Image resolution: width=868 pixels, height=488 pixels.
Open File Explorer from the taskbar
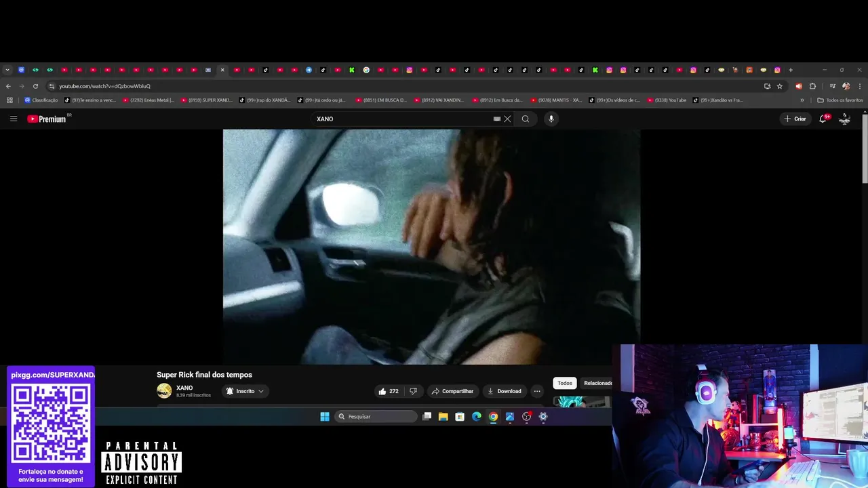pyautogui.click(x=443, y=417)
